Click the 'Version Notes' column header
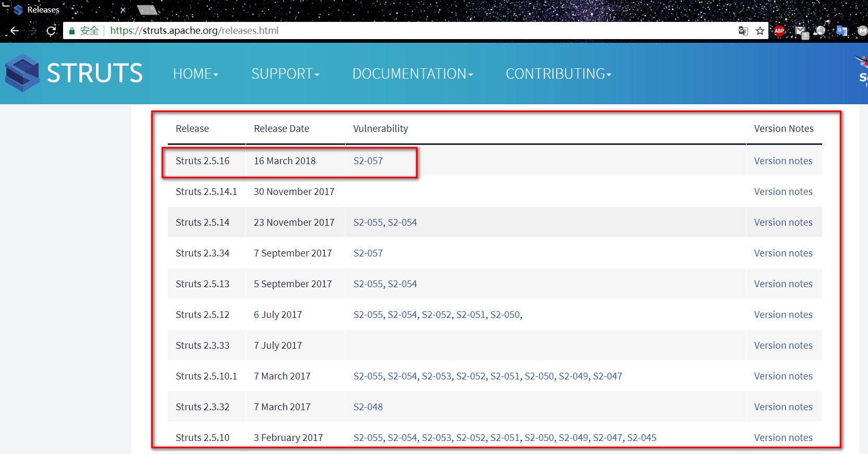Screen dimensions: 868x454 click(x=784, y=129)
